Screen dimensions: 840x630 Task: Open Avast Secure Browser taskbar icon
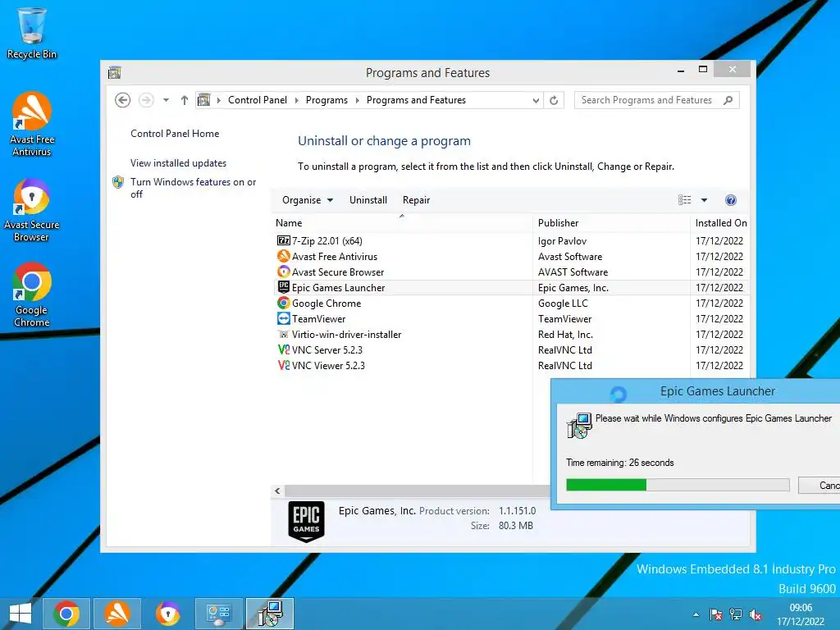[x=167, y=614]
